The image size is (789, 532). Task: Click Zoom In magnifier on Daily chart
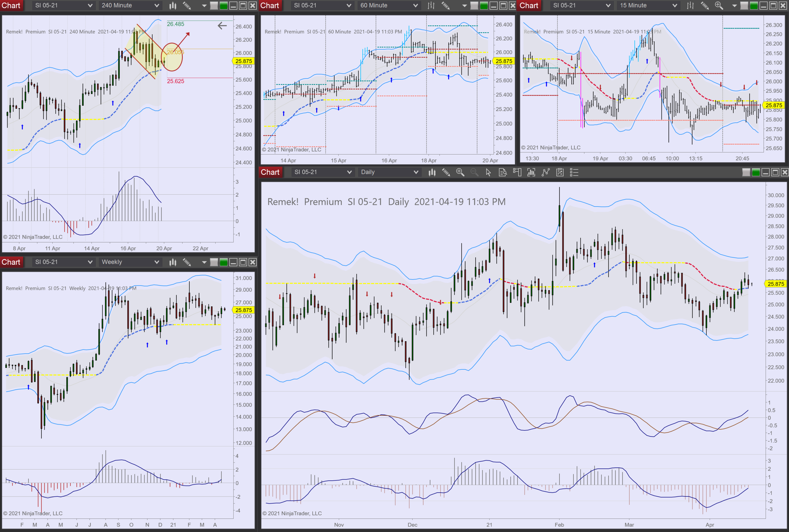pyautogui.click(x=460, y=172)
